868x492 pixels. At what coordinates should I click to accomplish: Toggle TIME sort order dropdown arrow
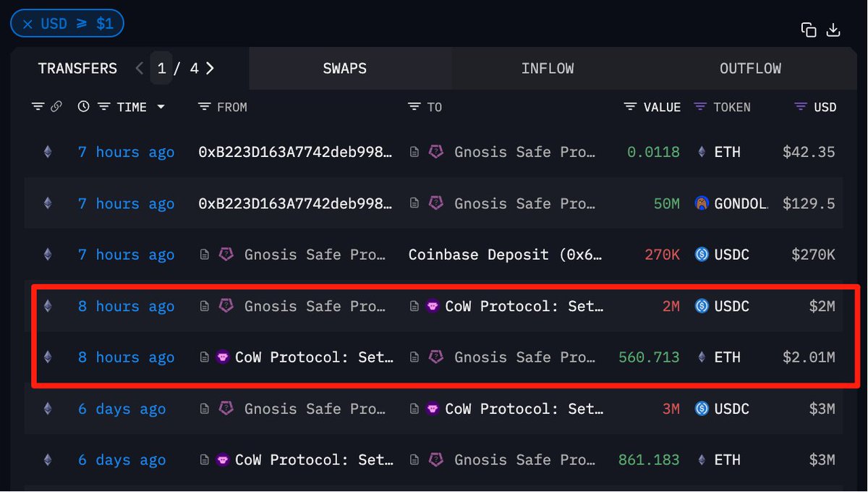coord(161,107)
